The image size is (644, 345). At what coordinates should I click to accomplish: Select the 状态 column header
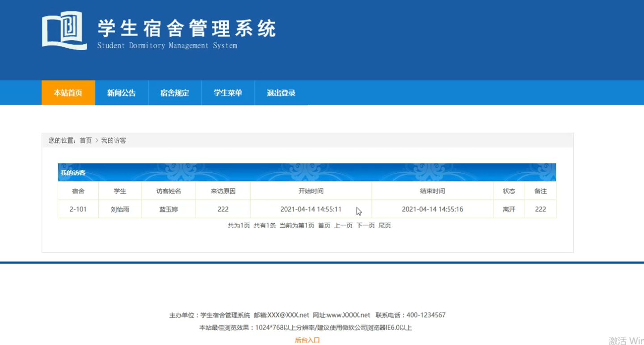point(509,191)
